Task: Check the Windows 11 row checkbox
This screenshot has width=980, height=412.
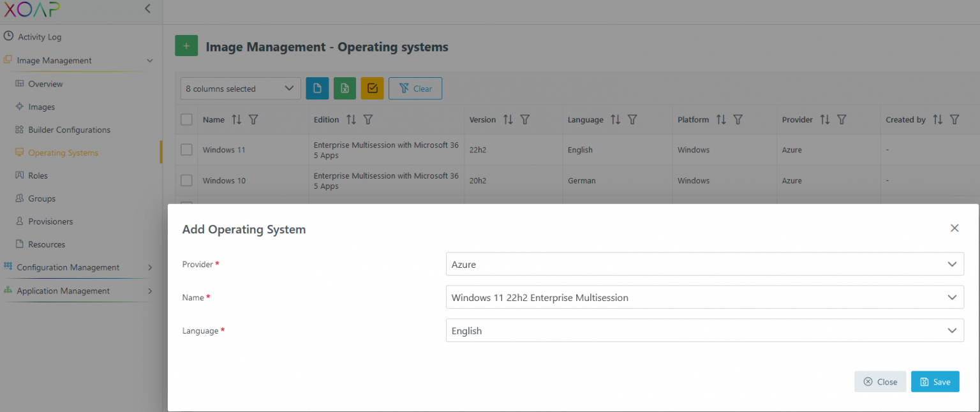Action: (x=186, y=149)
